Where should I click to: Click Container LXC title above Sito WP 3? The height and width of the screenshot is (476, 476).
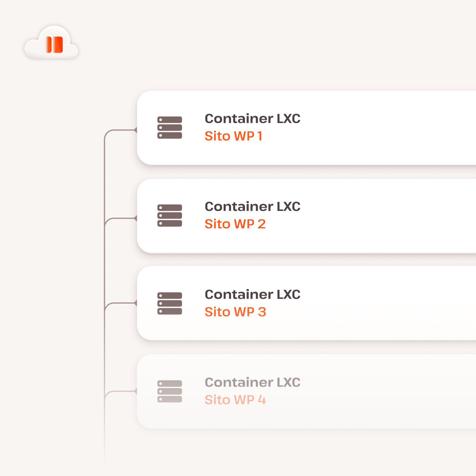[252, 294]
